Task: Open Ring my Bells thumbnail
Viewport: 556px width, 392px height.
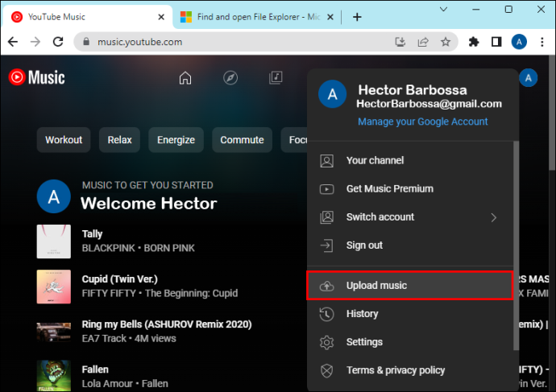Action: coord(54,332)
